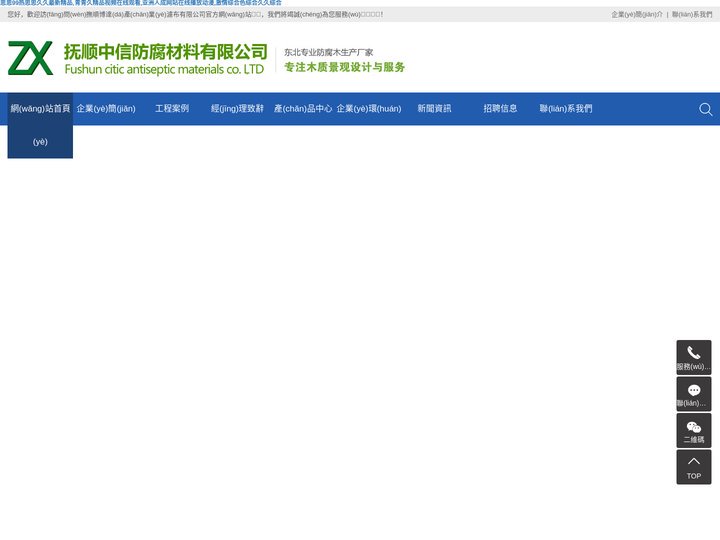Click the grey welcome message in top bar
The width and height of the screenshot is (720, 540).
[x=196, y=15]
